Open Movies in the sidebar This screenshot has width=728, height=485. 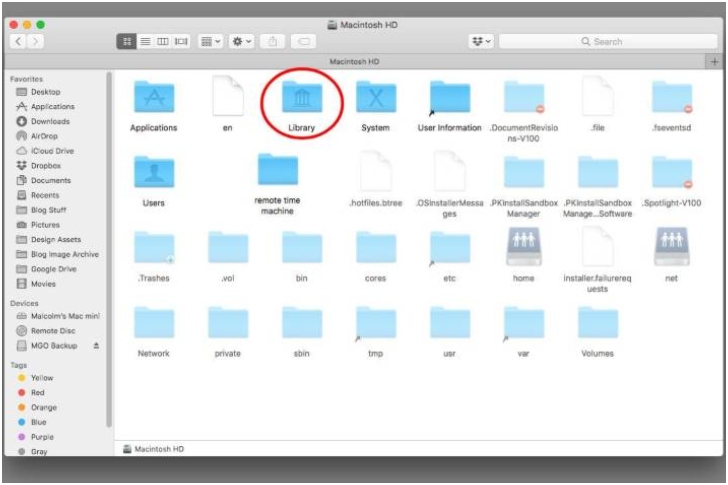coord(36,284)
